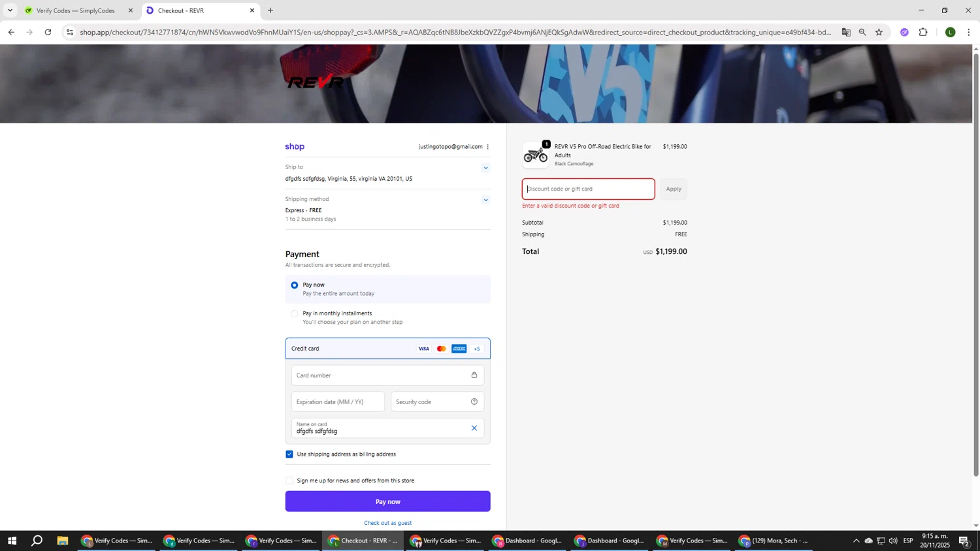Show the +5 more card types
The image size is (980, 551).
477,349
